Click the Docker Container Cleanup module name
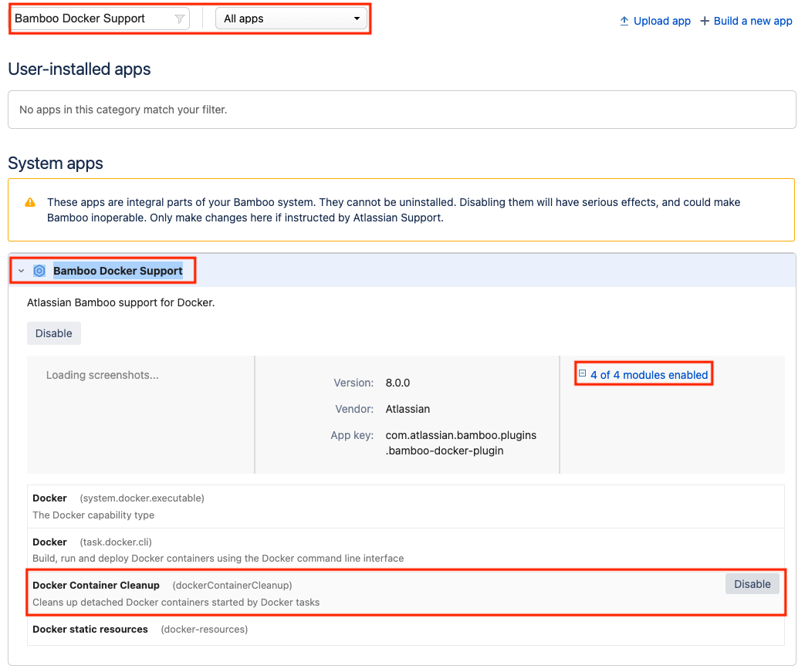805x672 pixels. tap(96, 586)
